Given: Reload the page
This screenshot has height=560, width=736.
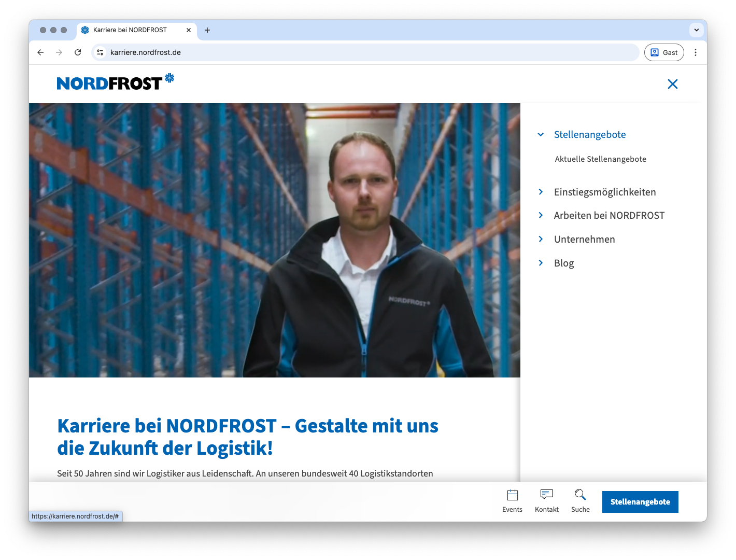Looking at the screenshot, I should point(78,52).
